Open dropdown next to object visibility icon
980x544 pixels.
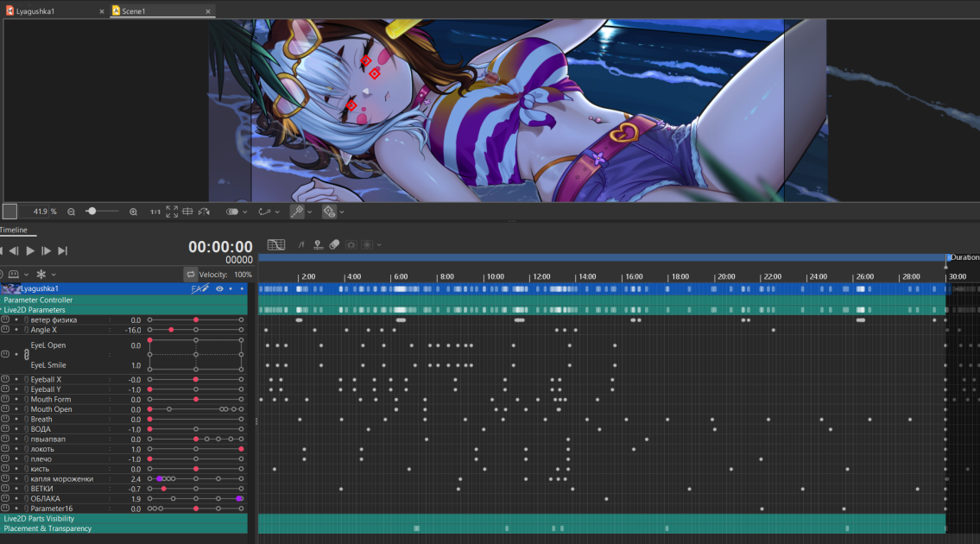click(x=342, y=212)
